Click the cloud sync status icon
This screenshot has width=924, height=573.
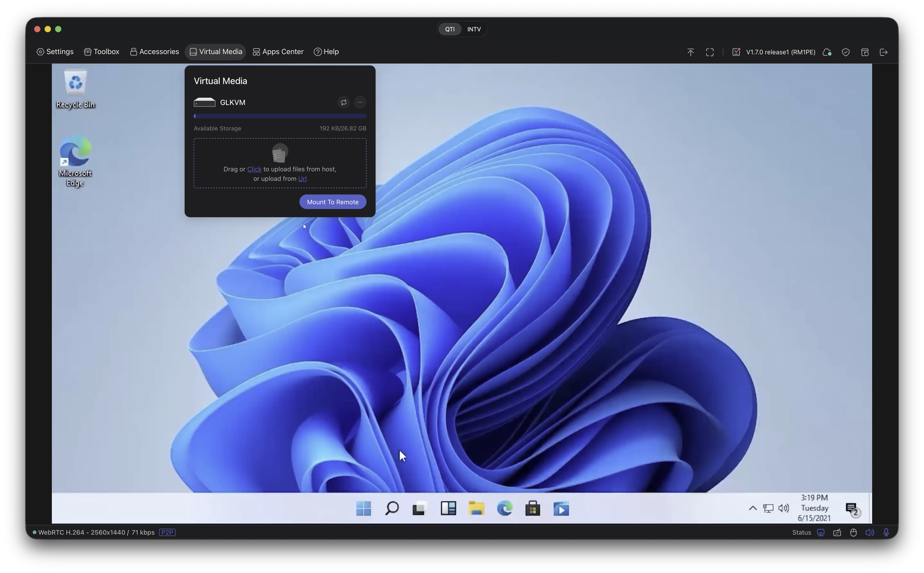pos(827,52)
